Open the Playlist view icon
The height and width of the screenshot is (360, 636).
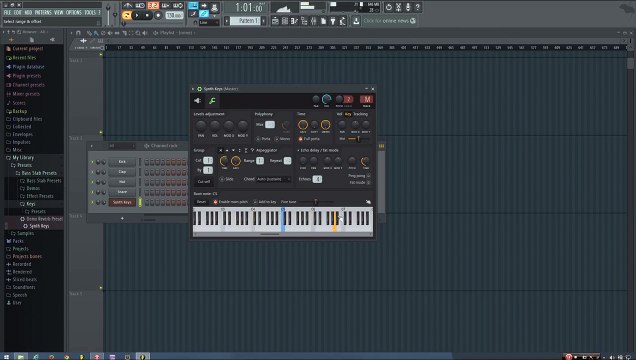[275, 21]
